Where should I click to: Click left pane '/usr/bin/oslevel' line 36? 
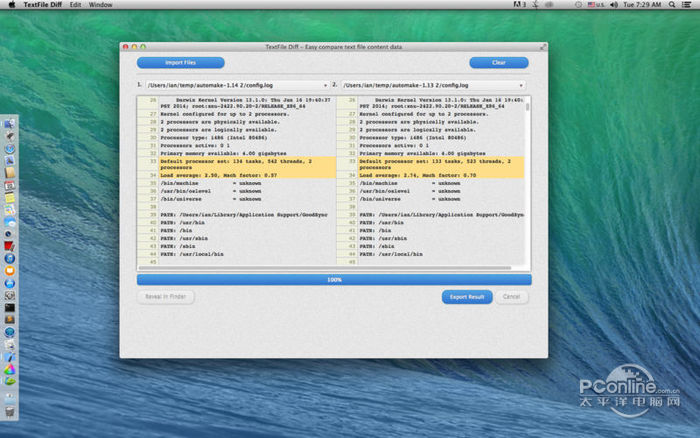click(211, 191)
